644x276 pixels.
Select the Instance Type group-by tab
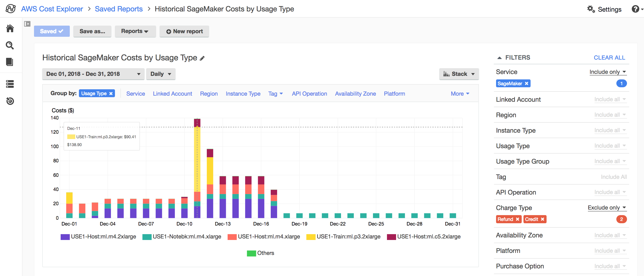point(243,93)
